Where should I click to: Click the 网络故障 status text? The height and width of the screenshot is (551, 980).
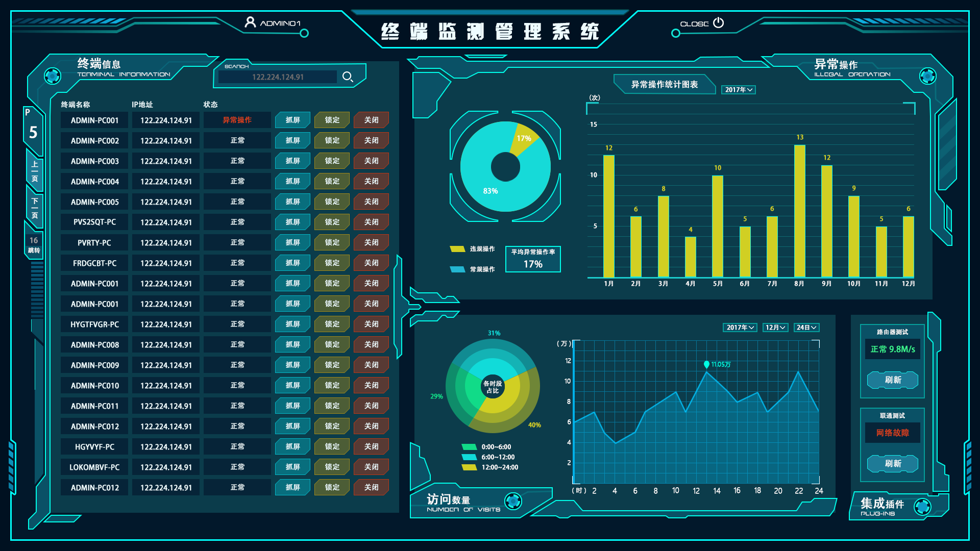click(x=893, y=433)
